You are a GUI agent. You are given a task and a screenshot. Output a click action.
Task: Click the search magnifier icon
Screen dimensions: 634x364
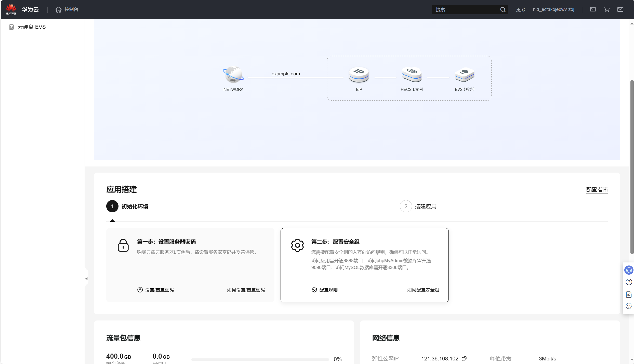[x=503, y=10]
